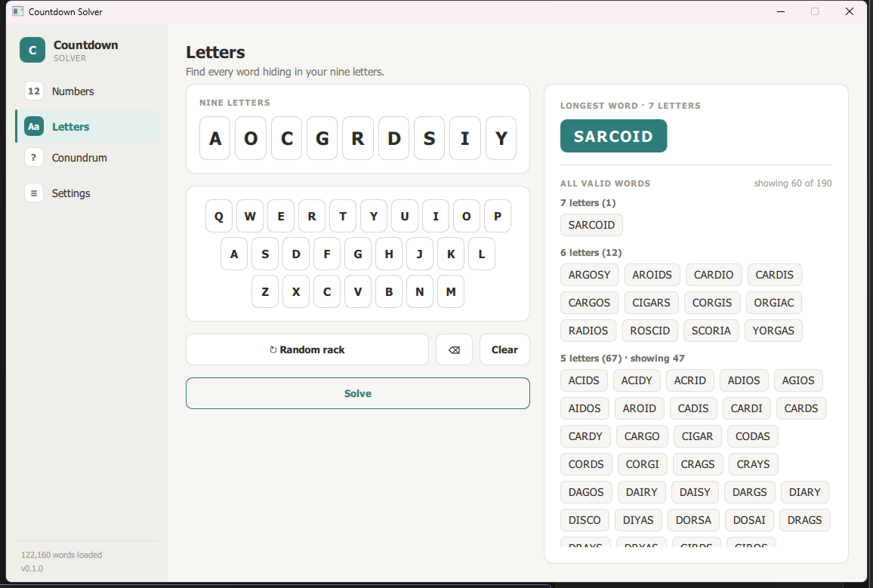Select the RADIOS word chip

coord(588,331)
